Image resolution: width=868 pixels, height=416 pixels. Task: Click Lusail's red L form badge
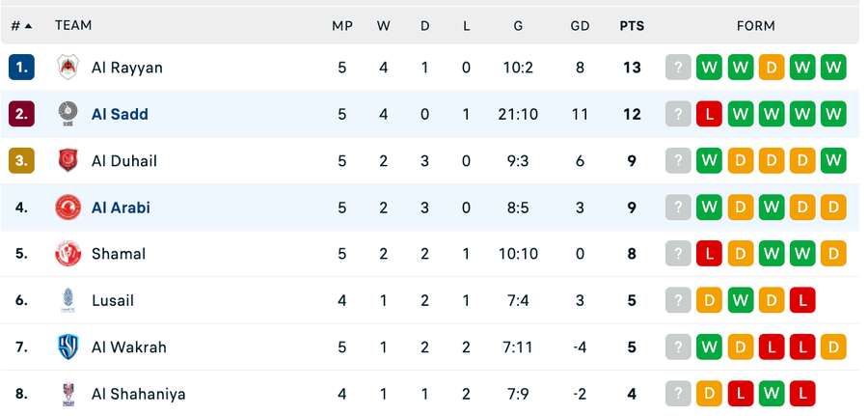(x=802, y=301)
